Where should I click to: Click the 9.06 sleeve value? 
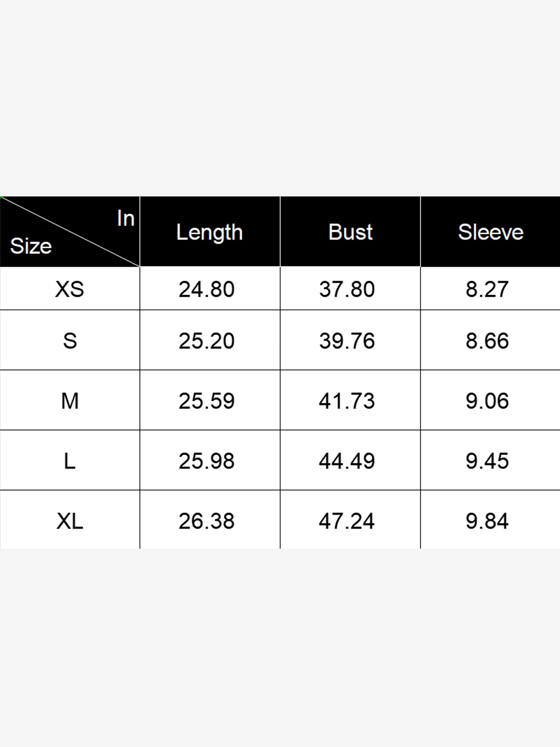point(487,401)
